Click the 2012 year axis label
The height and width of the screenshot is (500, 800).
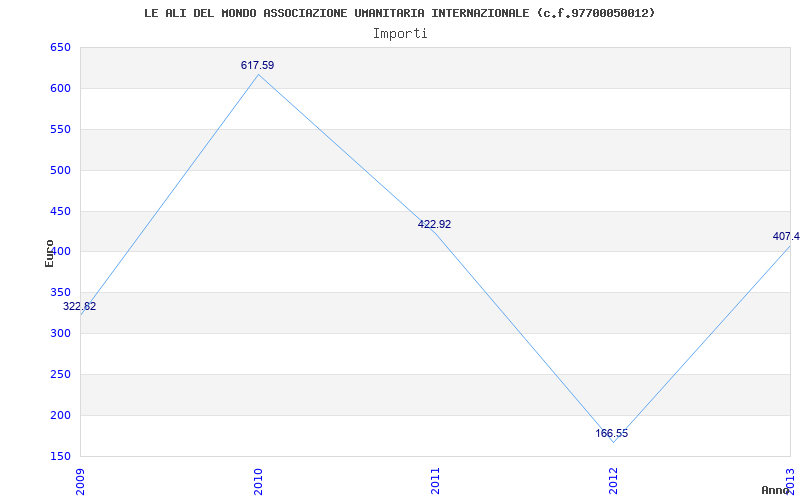click(x=613, y=481)
